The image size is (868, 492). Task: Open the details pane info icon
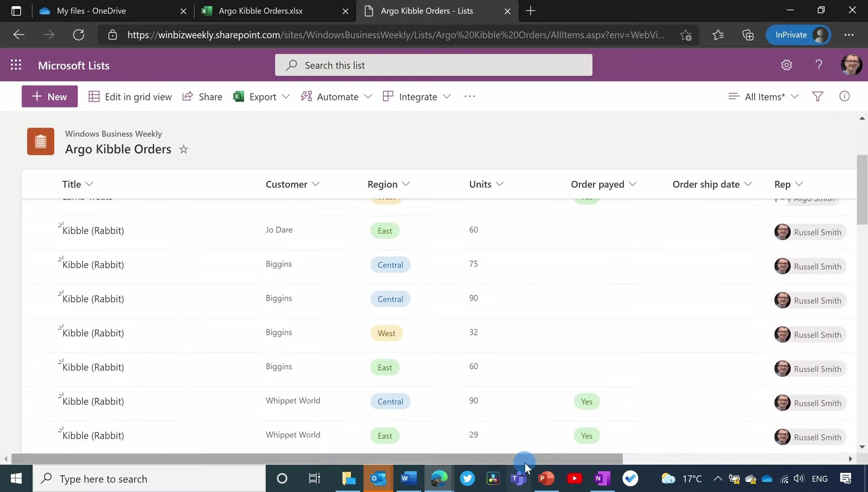tap(844, 96)
